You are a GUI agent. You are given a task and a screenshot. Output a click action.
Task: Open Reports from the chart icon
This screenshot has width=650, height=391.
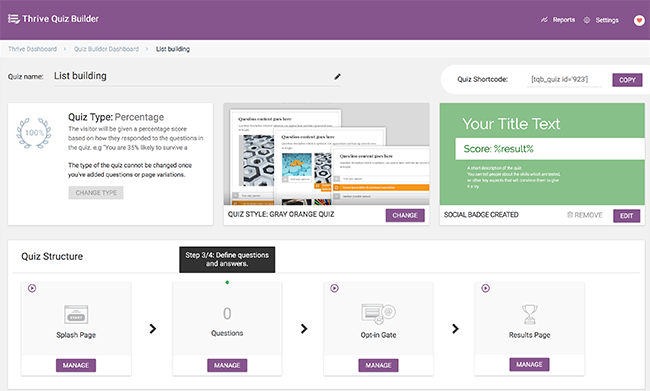click(544, 19)
